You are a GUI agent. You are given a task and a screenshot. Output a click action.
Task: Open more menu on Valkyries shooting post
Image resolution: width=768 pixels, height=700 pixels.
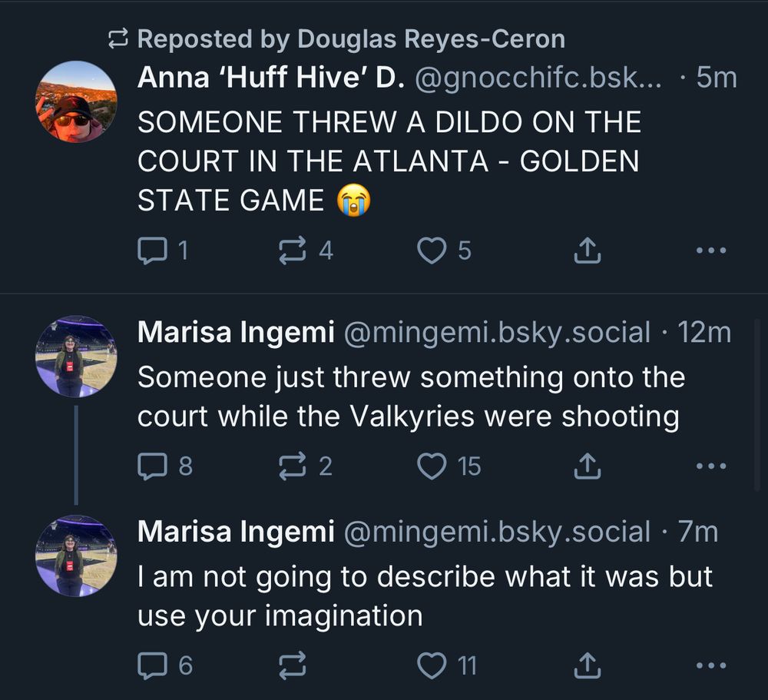click(710, 466)
